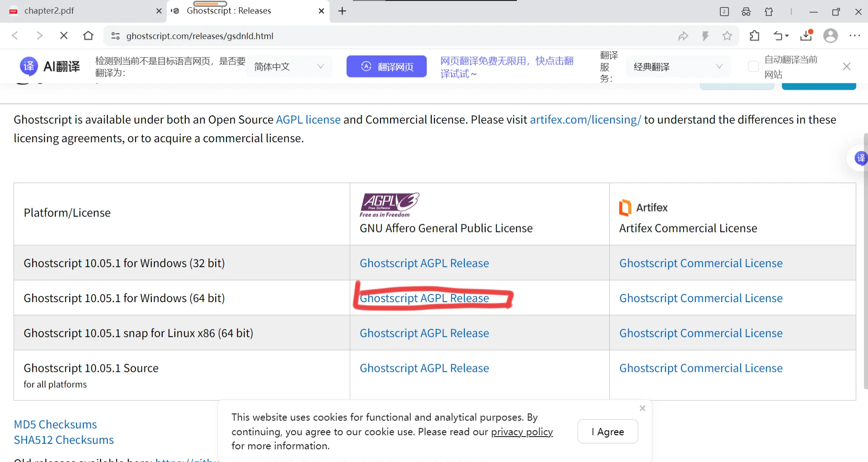868x462 pixels.
Task: Click the AGPLv3 logo image
Action: 389,205
